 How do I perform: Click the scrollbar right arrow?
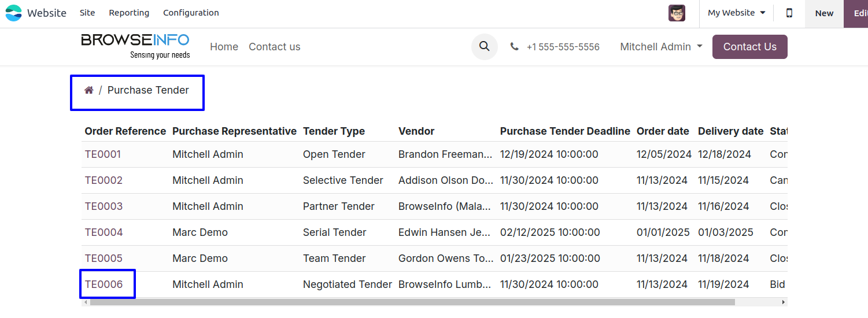(x=784, y=302)
